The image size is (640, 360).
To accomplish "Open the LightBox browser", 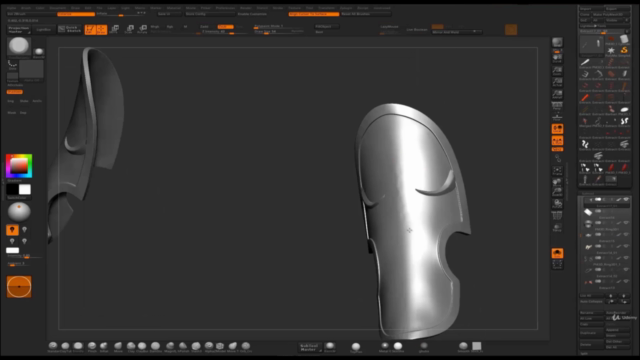I will (x=44, y=29).
